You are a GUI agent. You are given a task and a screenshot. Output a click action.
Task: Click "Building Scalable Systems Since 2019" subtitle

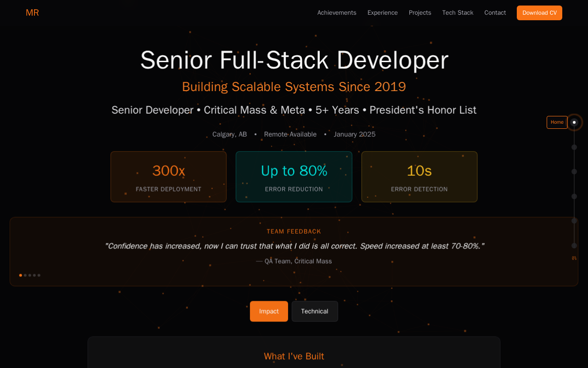[294, 86]
